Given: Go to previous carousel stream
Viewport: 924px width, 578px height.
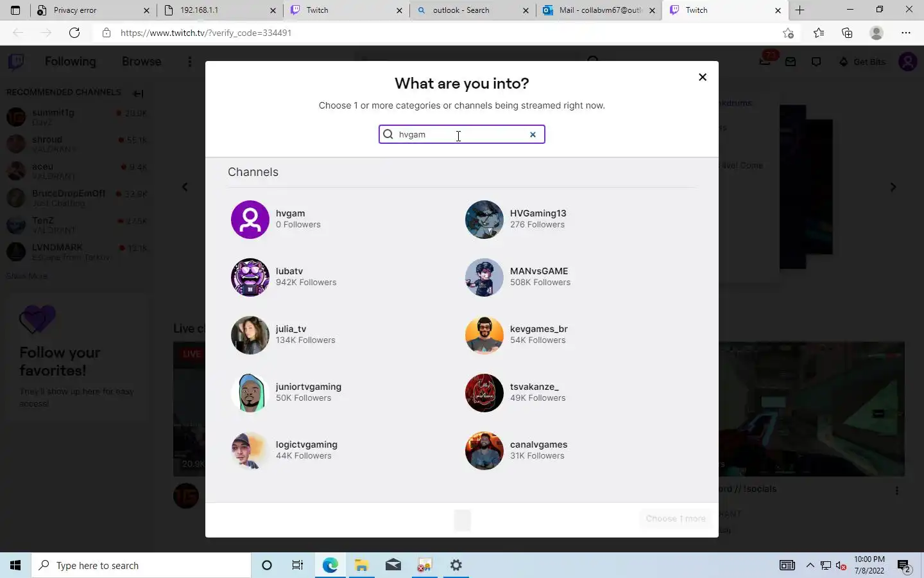Looking at the screenshot, I should (x=185, y=187).
